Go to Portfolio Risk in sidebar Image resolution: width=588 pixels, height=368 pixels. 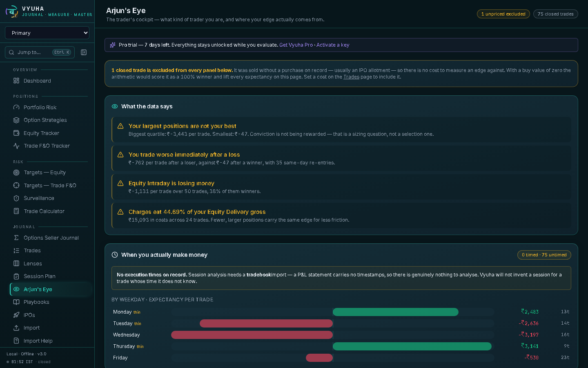tap(50, 108)
